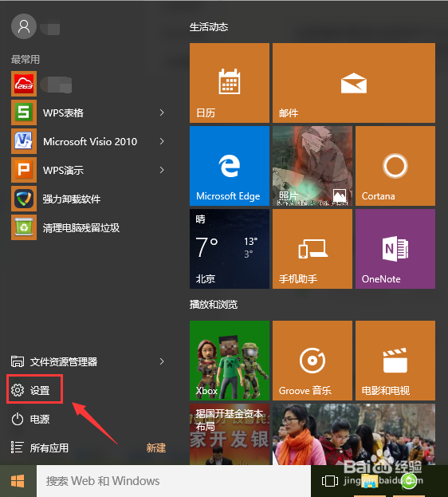Screen dimensions: 448x497
Task: Open Microsoft Visio 2010
Action: point(90,141)
